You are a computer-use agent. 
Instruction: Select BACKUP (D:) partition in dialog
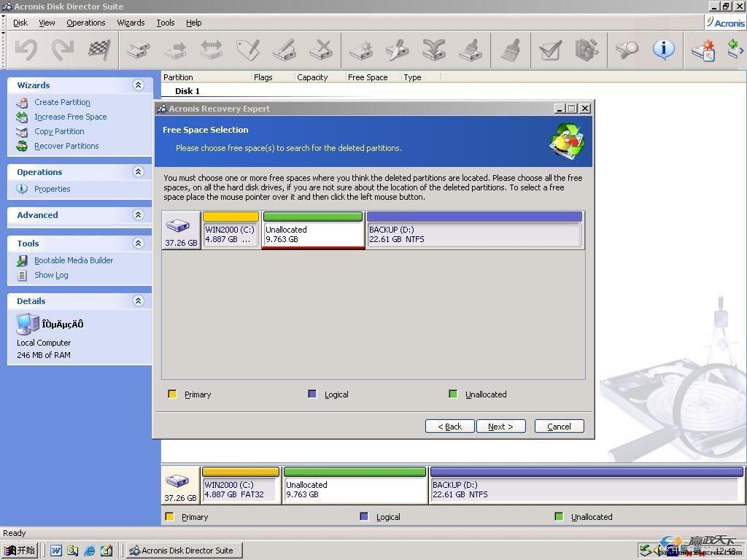click(x=474, y=230)
